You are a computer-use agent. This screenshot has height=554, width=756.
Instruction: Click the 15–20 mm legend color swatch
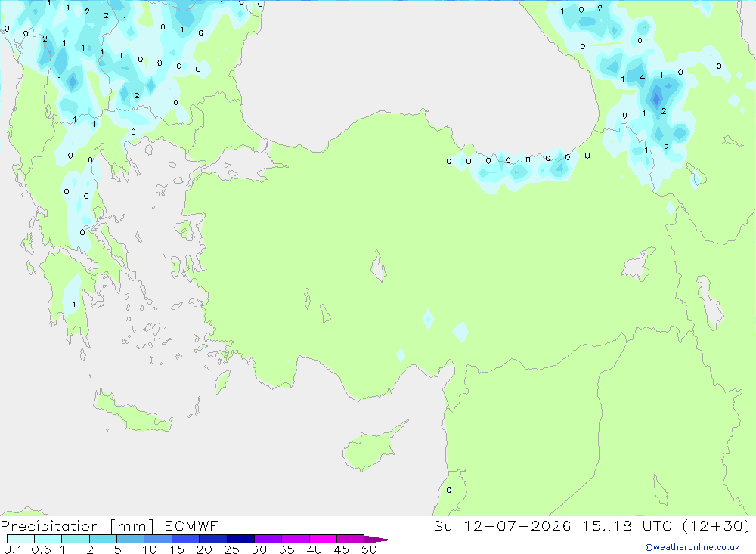coord(186,539)
